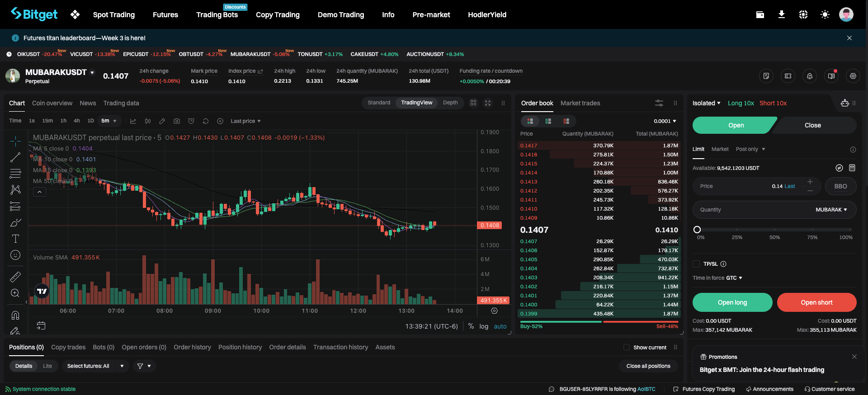Open the order book filter settings icon

(x=659, y=103)
